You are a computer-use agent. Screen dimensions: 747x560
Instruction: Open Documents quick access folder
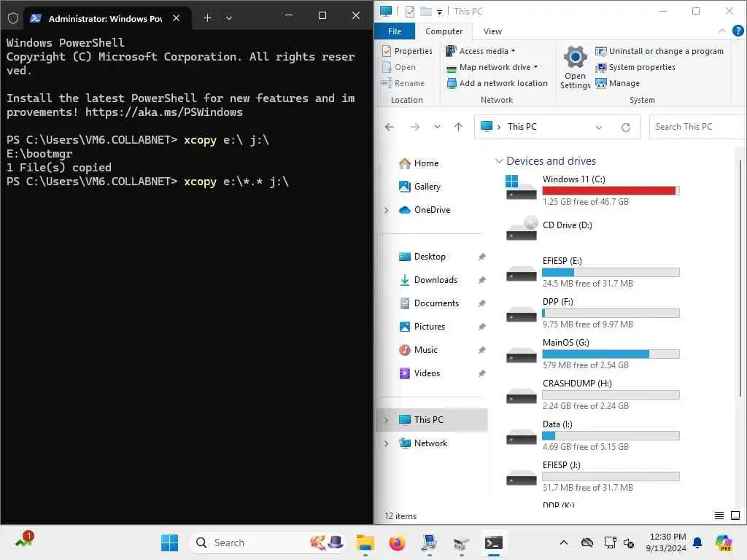(429, 303)
